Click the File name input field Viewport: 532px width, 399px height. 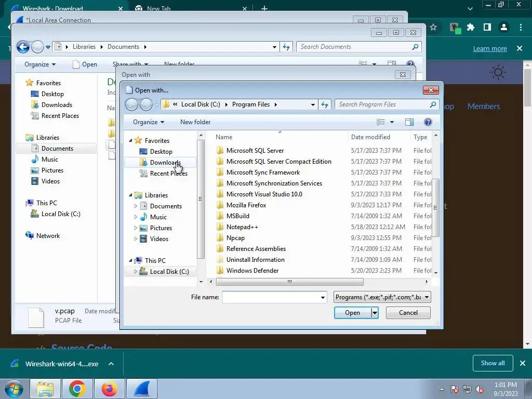point(271,297)
